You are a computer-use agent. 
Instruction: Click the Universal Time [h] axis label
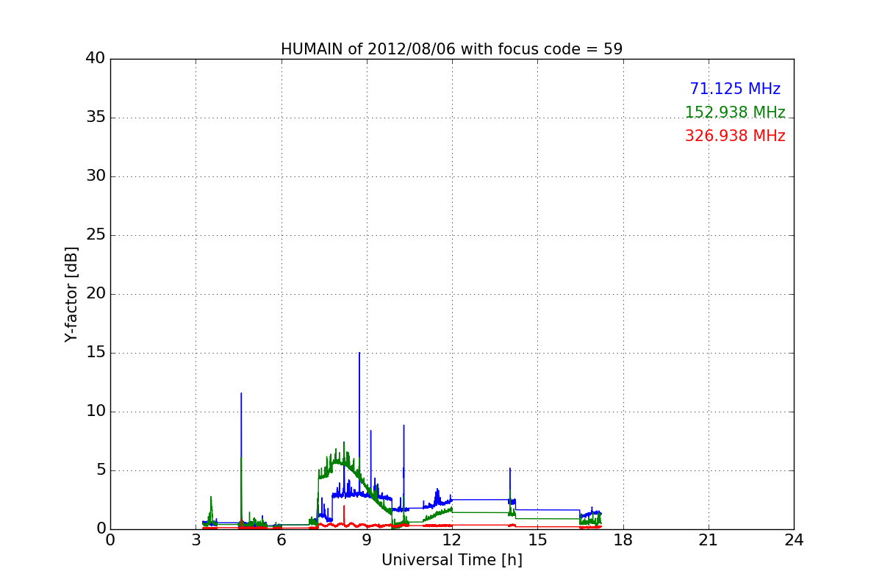pyautogui.click(x=451, y=560)
